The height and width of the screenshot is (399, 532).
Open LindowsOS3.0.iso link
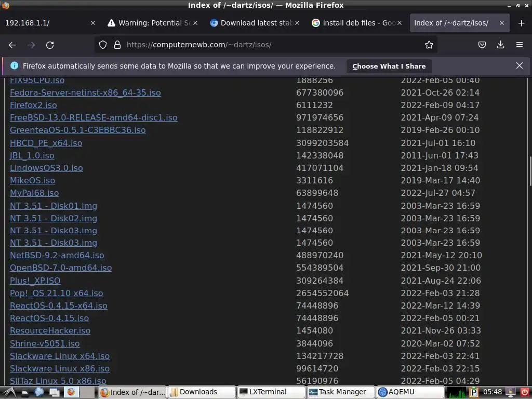point(46,168)
